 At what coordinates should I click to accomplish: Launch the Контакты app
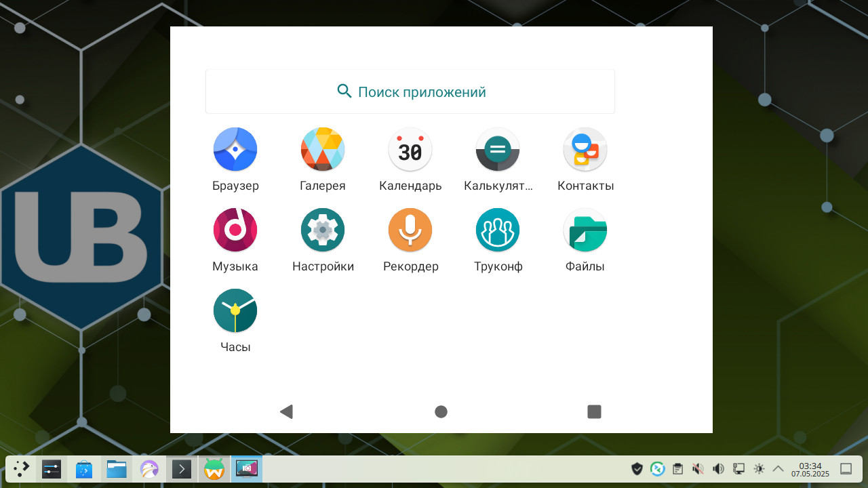click(x=585, y=149)
